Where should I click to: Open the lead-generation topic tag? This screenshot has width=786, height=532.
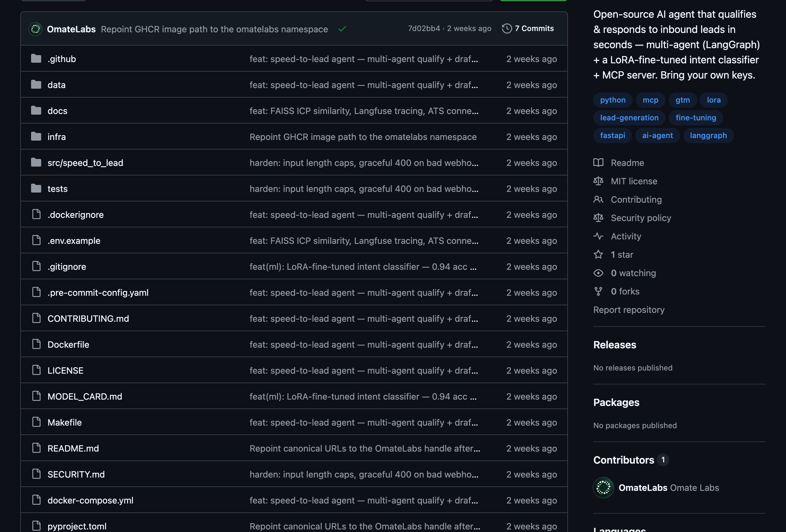click(629, 117)
